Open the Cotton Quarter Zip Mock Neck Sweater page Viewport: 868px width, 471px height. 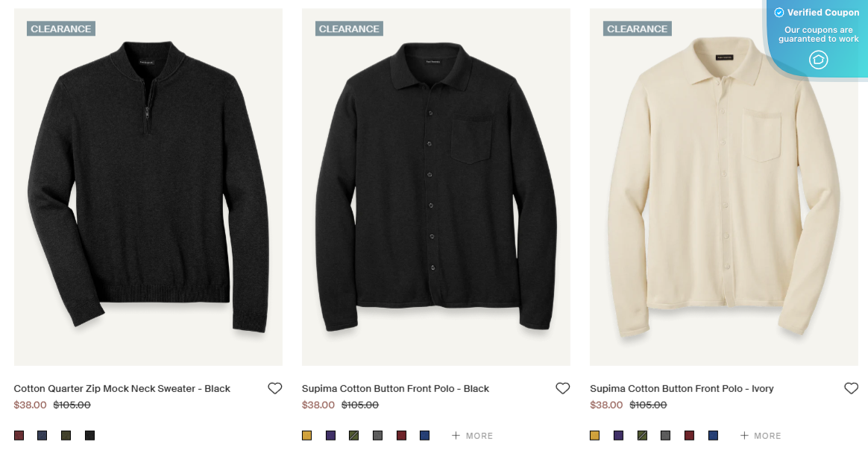122,388
